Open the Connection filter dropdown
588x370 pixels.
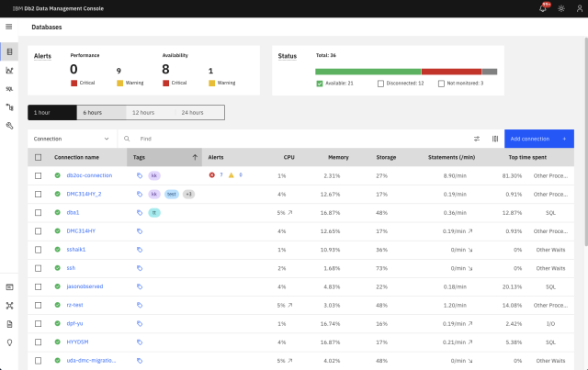coord(72,139)
